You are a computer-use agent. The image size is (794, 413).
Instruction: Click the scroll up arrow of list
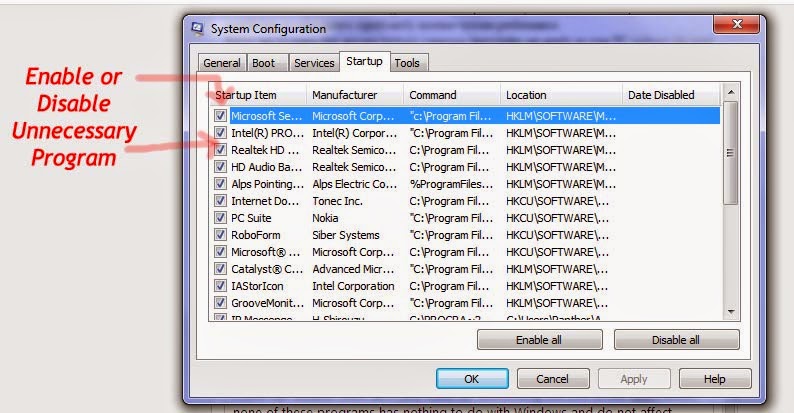coord(730,92)
